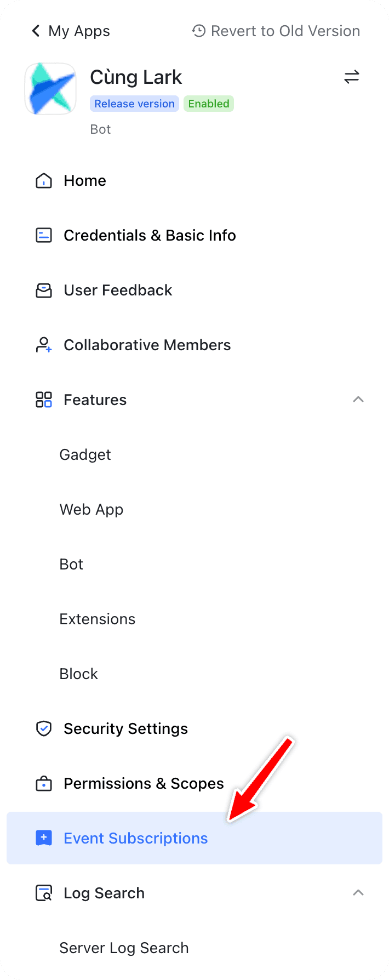Go back using the My Apps chevron
This screenshot has width=389, height=980.
[35, 31]
